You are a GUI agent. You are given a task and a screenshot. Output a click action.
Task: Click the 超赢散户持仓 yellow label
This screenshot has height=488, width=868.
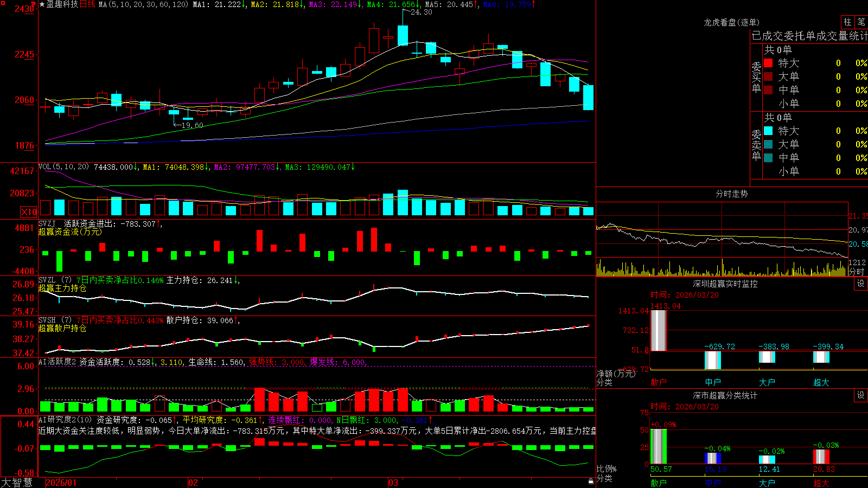(62, 328)
